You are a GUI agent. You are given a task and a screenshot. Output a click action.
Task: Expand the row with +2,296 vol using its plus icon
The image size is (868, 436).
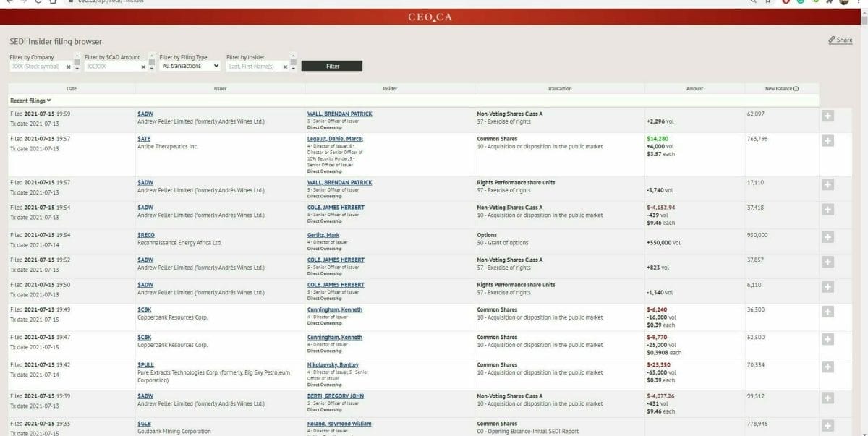click(827, 116)
